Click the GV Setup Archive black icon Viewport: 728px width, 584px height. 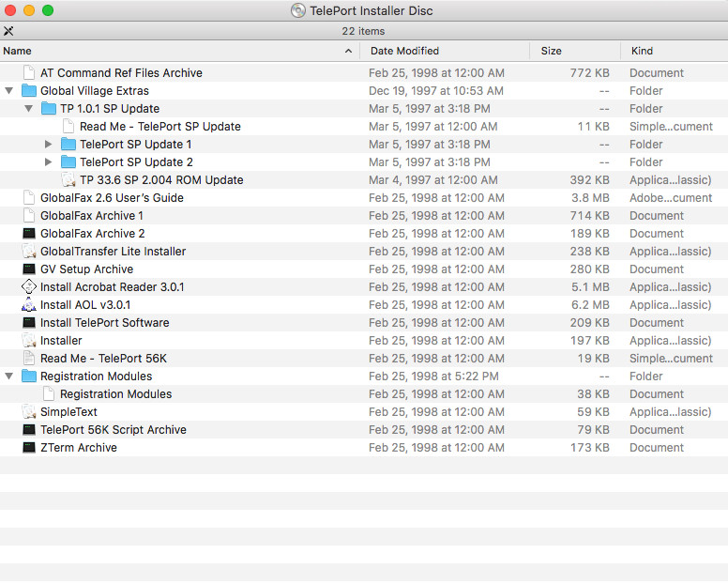coord(29,269)
